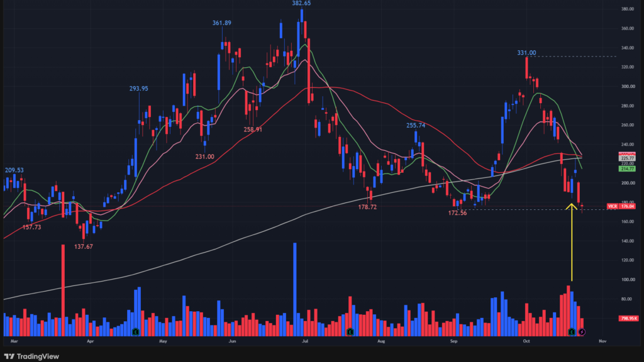Screen dimensions: 644x362
Task: Select the 172.56 low label
Action: point(457,213)
